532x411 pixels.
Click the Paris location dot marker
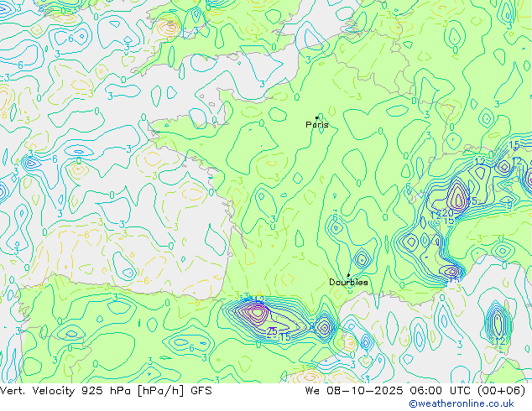tap(317, 117)
